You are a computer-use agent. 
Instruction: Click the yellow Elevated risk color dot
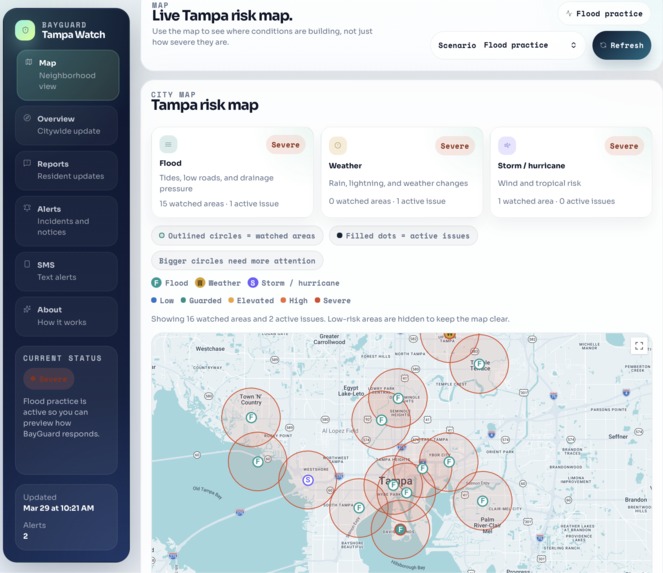[231, 300]
